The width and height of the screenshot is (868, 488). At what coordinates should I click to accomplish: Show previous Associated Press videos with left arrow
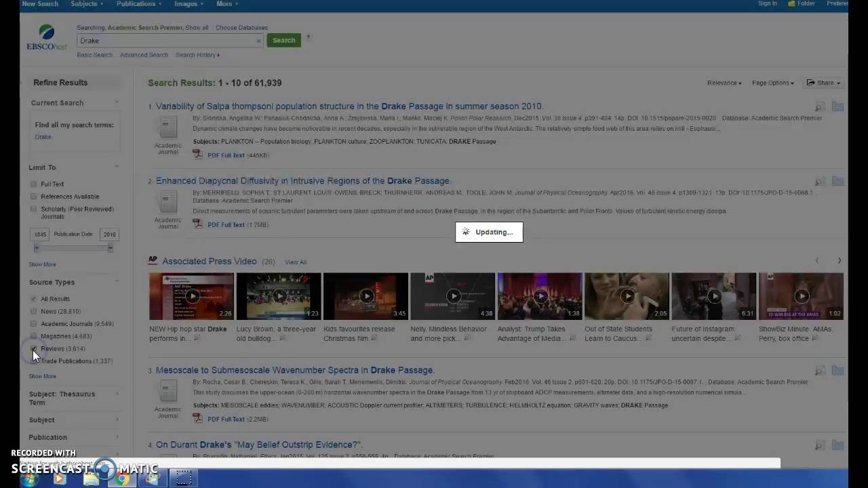817,261
